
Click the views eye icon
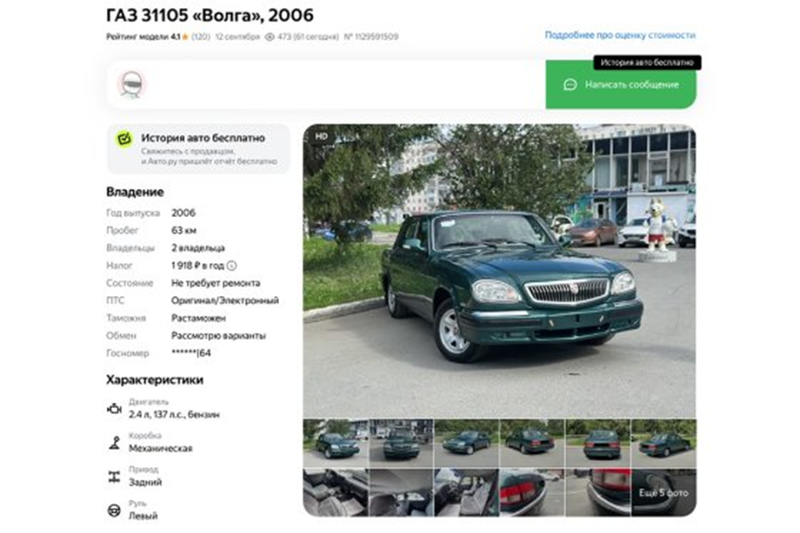270,37
